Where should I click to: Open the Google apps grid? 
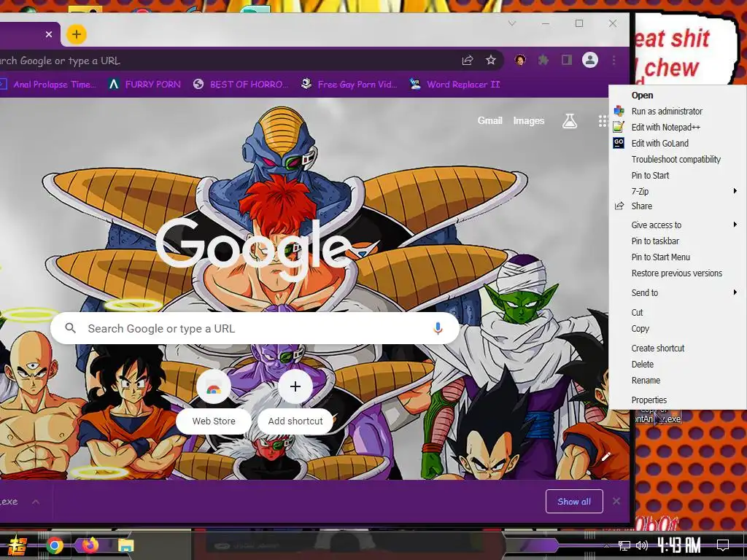point(603,121)
